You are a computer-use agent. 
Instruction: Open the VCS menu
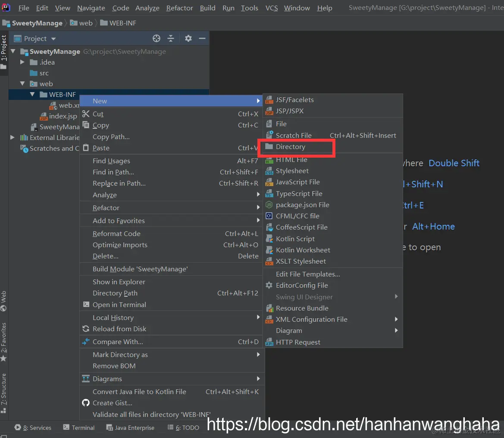272,8
